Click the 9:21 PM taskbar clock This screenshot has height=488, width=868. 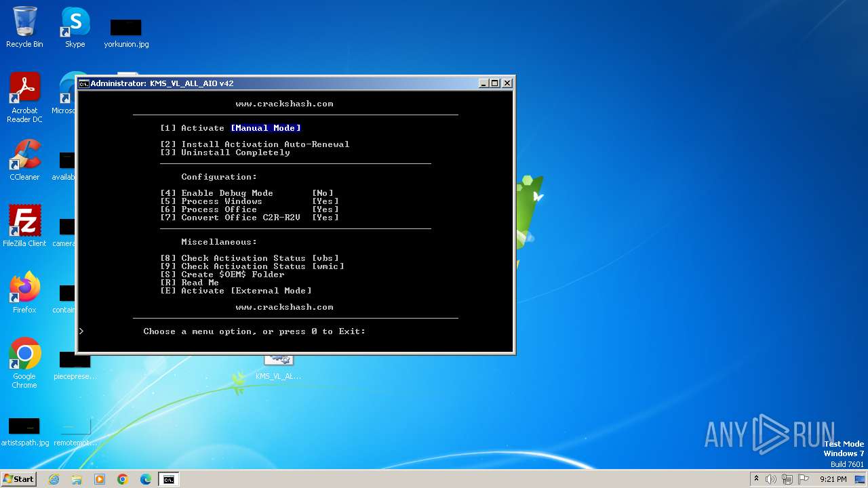point(833,479)
